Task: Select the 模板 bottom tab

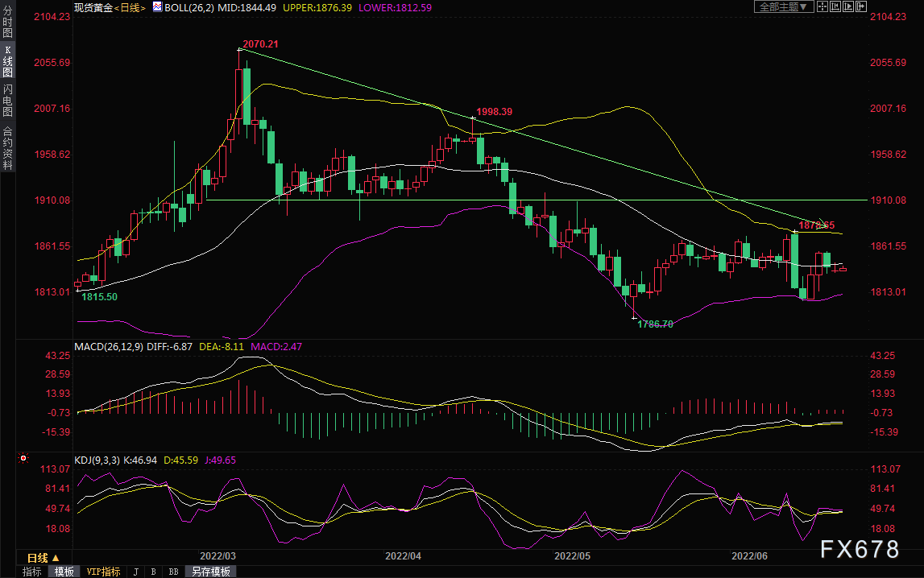Action: tap(64, 572)
